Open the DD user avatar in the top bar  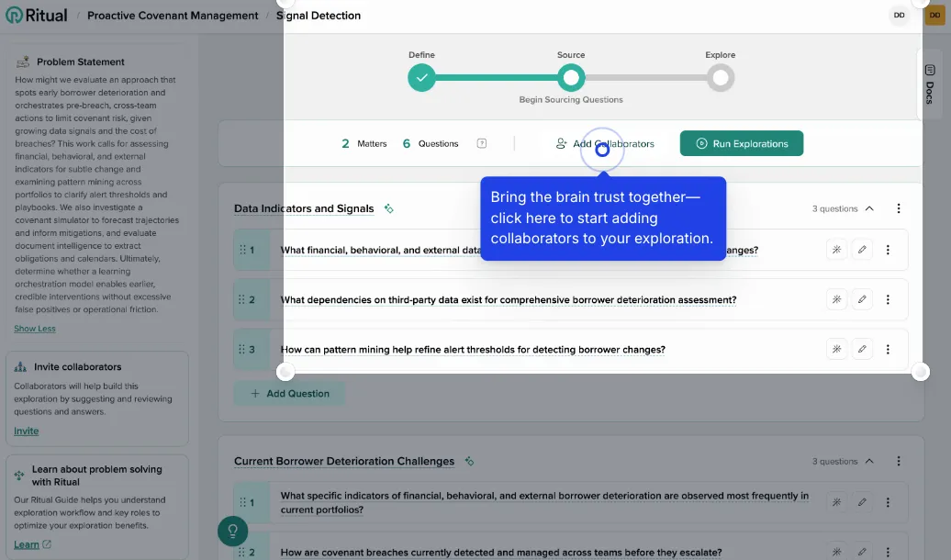[900, 15]
